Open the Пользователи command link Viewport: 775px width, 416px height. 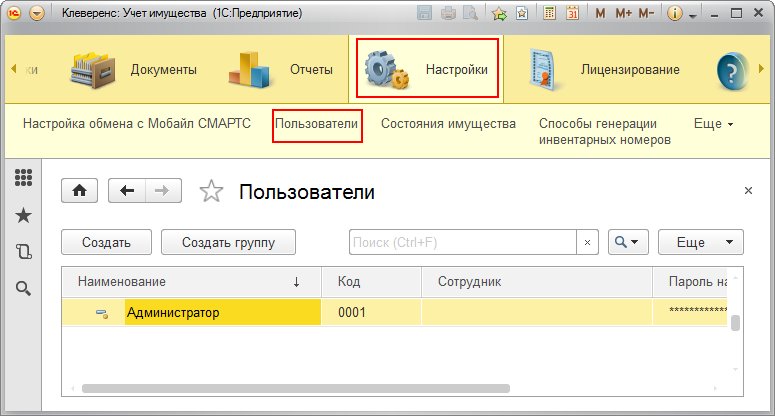click(x=316, y=124)
